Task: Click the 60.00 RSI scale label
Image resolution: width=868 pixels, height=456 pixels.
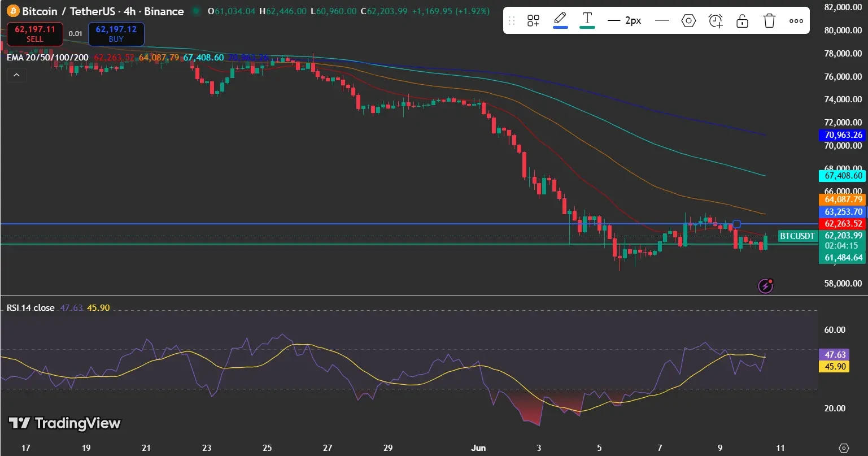Action: click(x=835, y=330)
